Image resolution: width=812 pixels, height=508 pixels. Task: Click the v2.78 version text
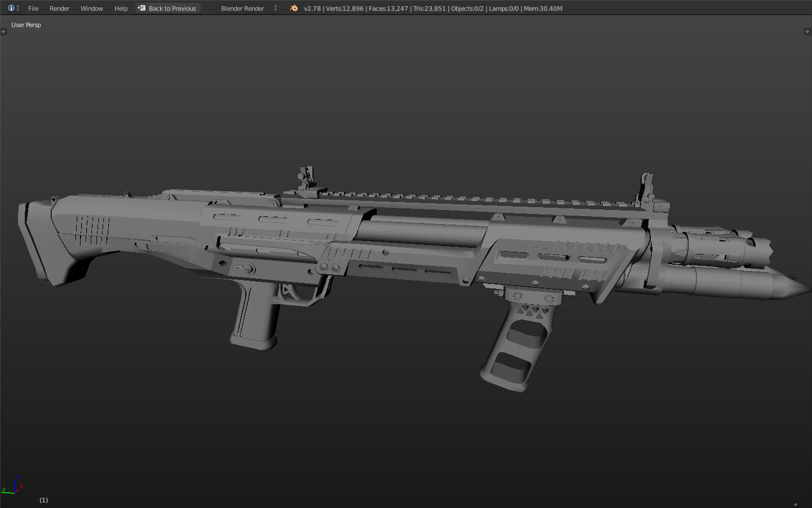[x=312, y=8]
